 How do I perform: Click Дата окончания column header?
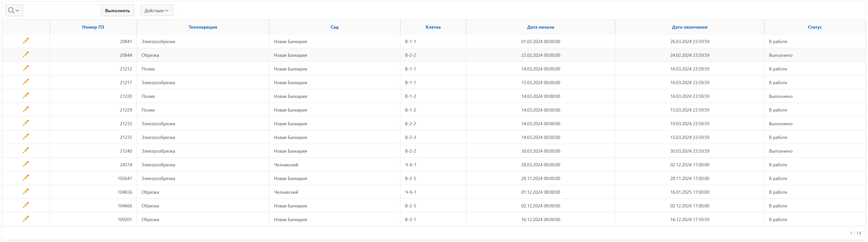pyautogui.click(x=689, y=27)
